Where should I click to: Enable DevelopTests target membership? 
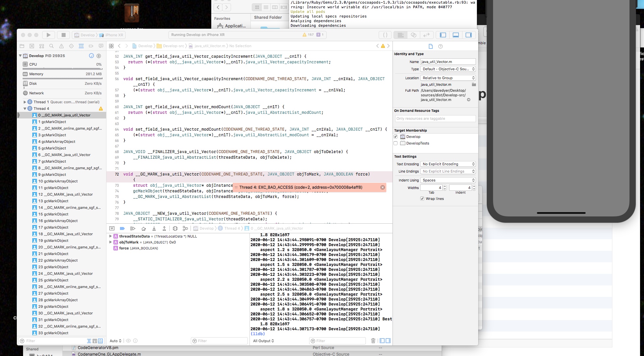pyautogui.click(x=395, y=143)
